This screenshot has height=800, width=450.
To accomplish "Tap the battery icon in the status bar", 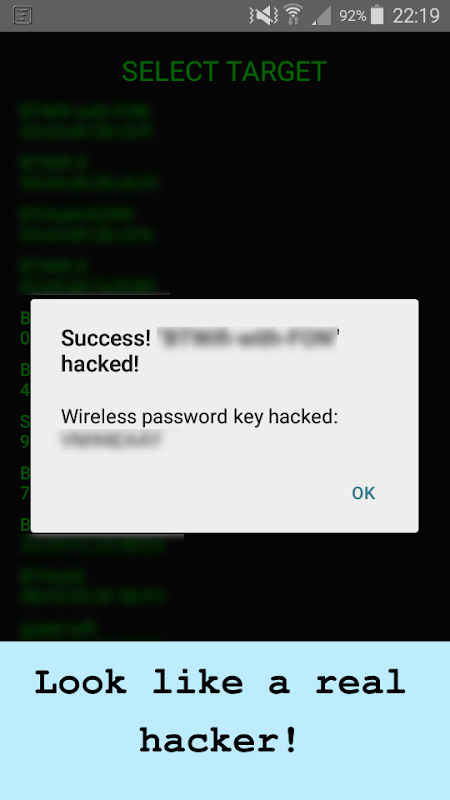I will click(377, 15).
